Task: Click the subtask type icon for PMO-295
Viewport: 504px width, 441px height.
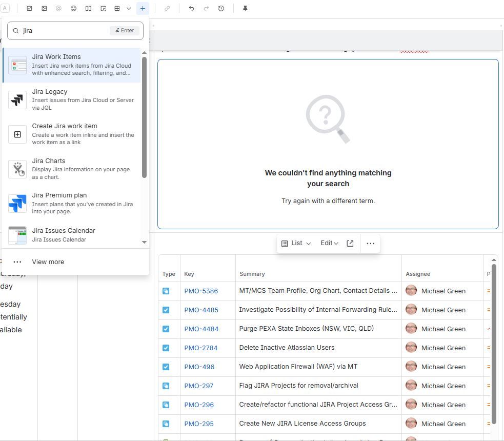Action: [166, 424]
